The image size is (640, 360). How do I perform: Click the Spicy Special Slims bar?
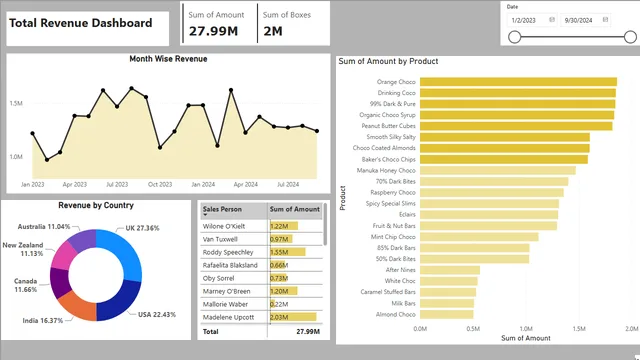tap(489, 204)
